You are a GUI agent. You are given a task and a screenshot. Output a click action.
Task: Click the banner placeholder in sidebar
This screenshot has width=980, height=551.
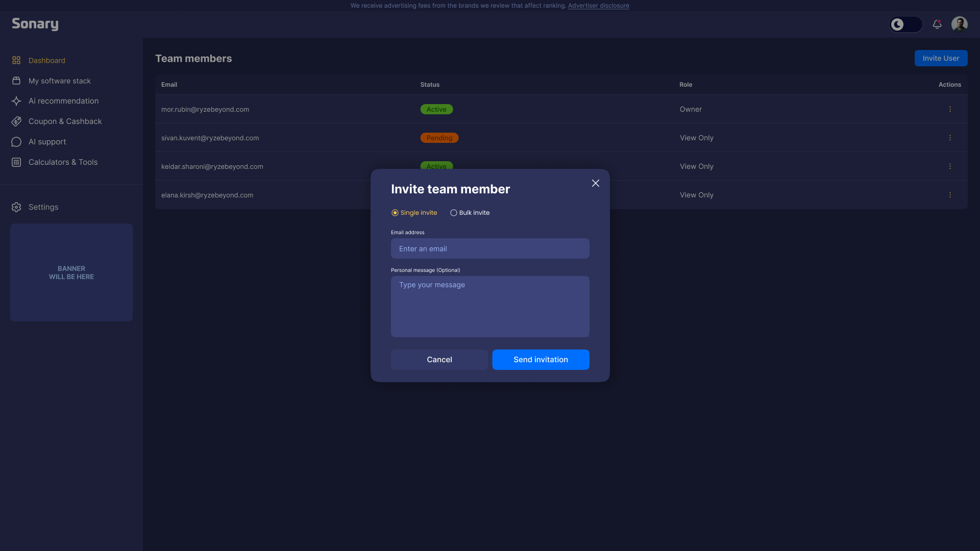(71, 272)
